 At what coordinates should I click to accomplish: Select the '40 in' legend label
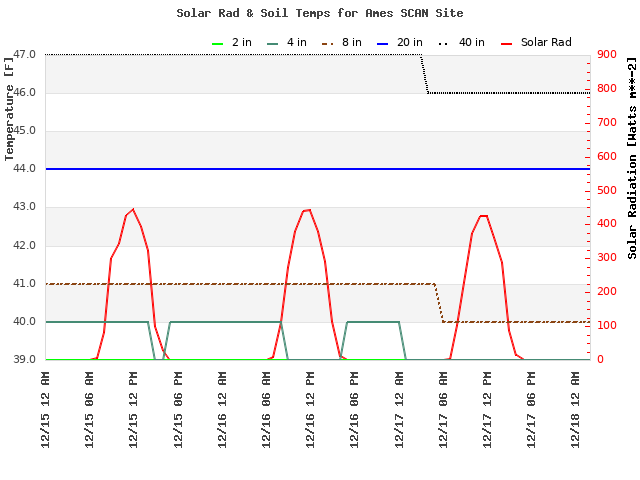471,43
